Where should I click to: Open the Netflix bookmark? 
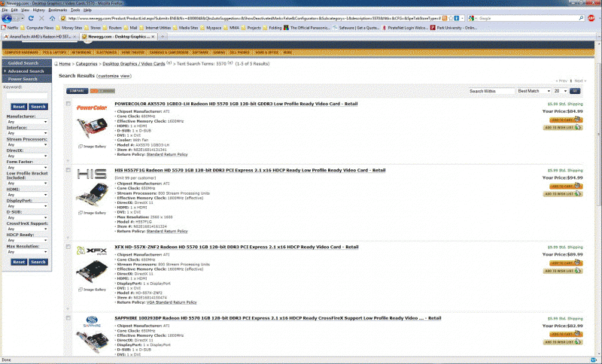(x=10, y=28)
